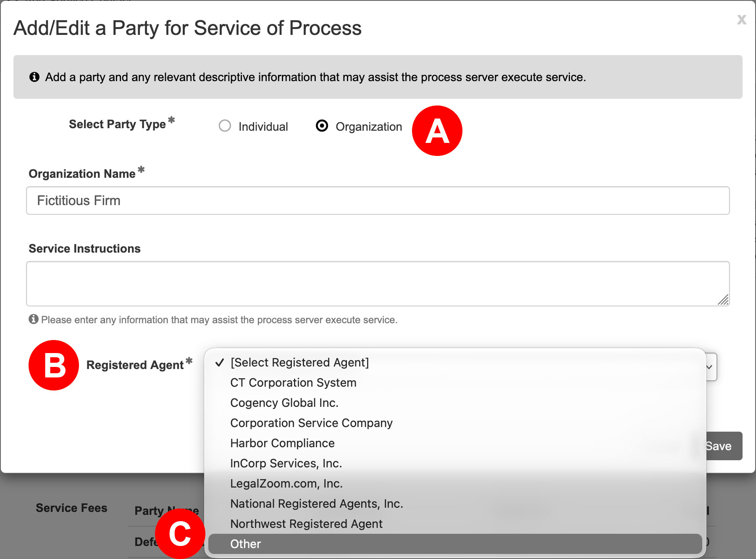Choose Cogency Global Inc. option
Viewport: 756px width, 559px height.
point(455,403)
